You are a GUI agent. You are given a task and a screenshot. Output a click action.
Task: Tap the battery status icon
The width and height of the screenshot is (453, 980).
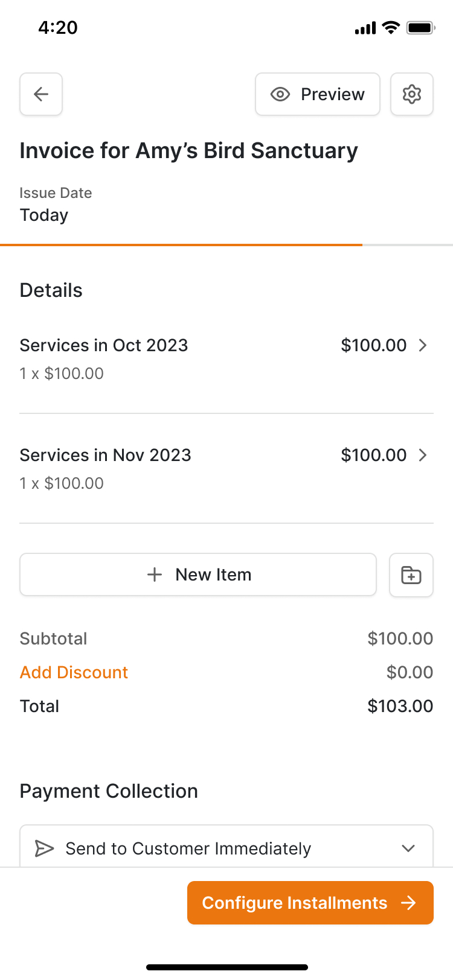(420, 28)
